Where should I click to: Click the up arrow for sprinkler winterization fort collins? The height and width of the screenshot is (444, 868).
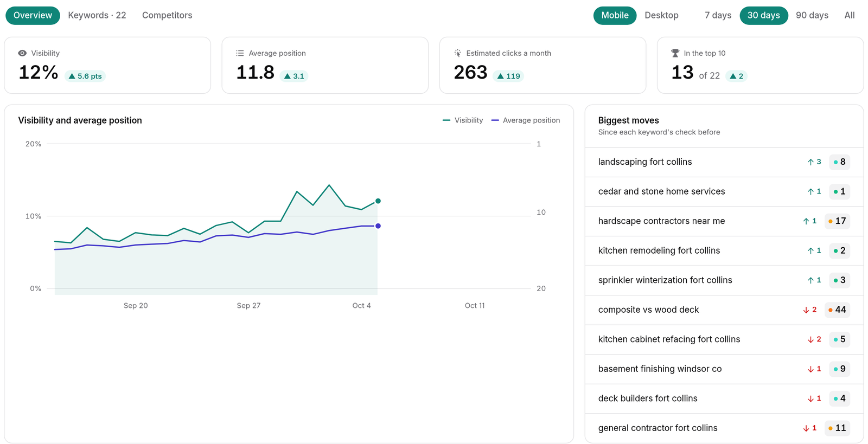point(810,280)
